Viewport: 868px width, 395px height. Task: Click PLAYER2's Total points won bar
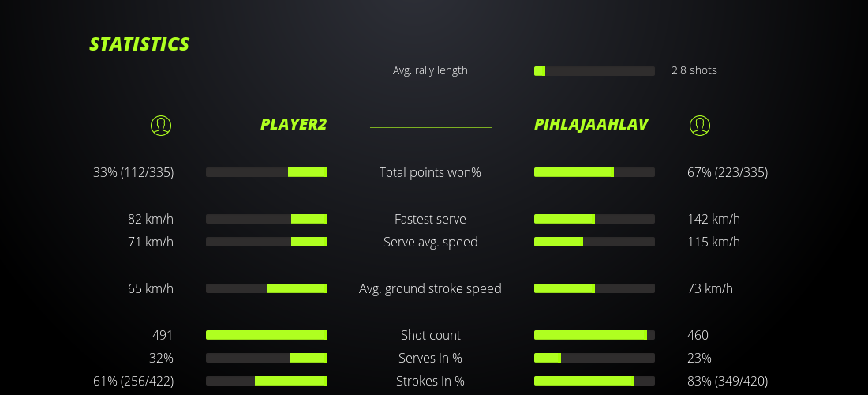(x=267, y=172)
